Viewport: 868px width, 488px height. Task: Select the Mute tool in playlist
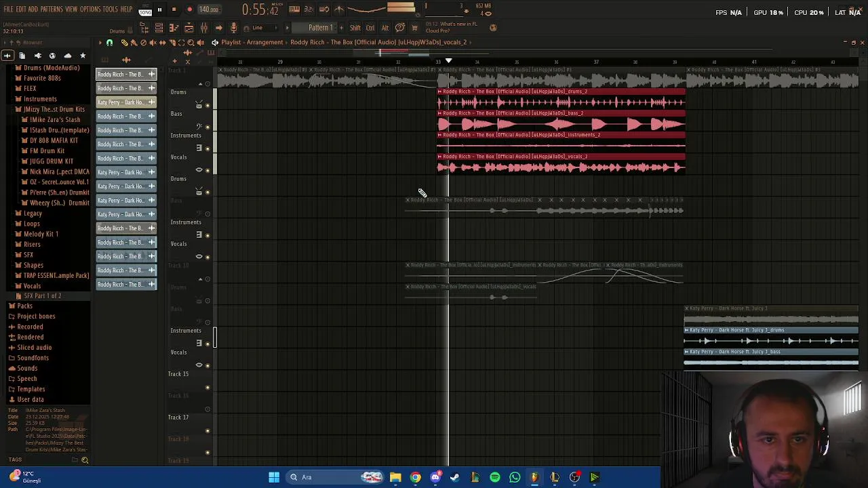(x=153, y=43)
